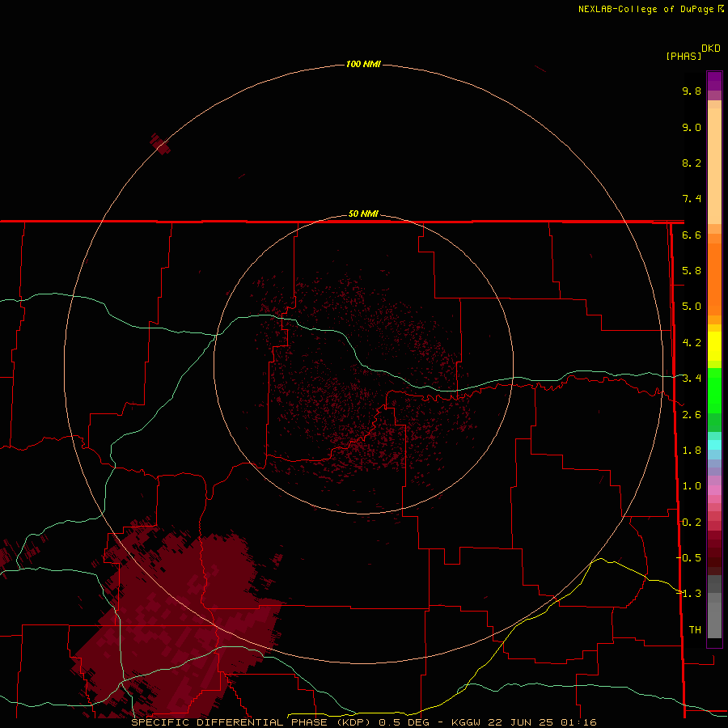Click the light peach segment of color bar
The width and height of the screenshot is (728, 728).
[714, 163]
